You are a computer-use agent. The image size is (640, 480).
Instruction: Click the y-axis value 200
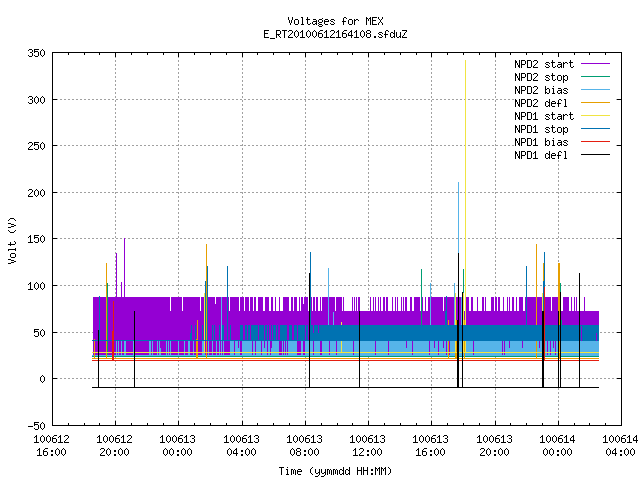[36, 193]
